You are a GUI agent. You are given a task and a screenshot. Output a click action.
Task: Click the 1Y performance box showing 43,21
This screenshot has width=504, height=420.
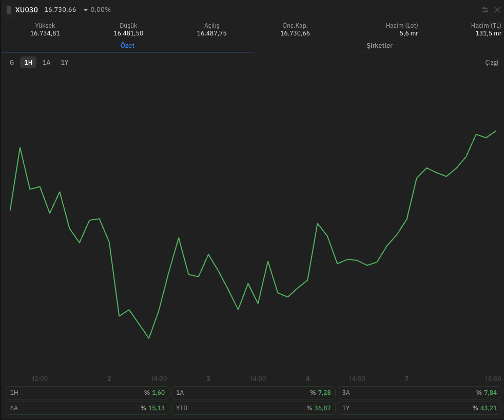[419, 408]
